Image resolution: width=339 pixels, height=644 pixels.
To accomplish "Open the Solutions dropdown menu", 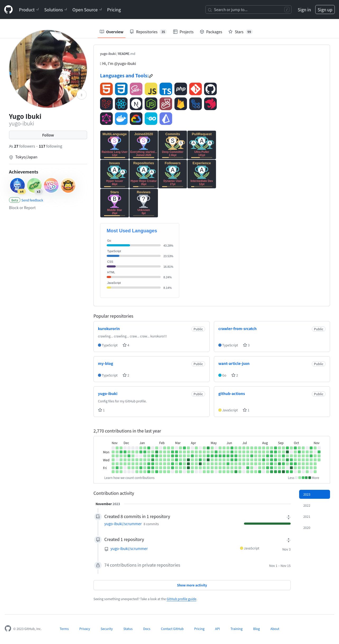I will [x=56, y=10].
